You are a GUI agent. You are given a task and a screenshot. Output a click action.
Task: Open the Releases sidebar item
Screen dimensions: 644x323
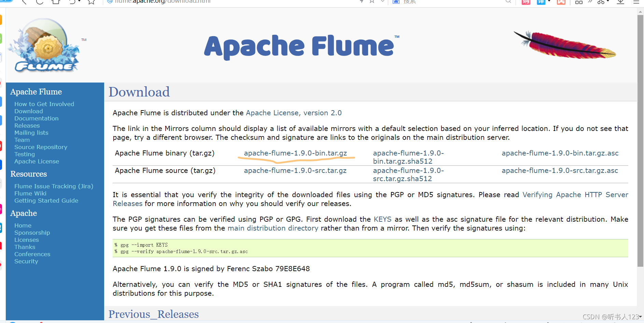click(x=27, y=126)
